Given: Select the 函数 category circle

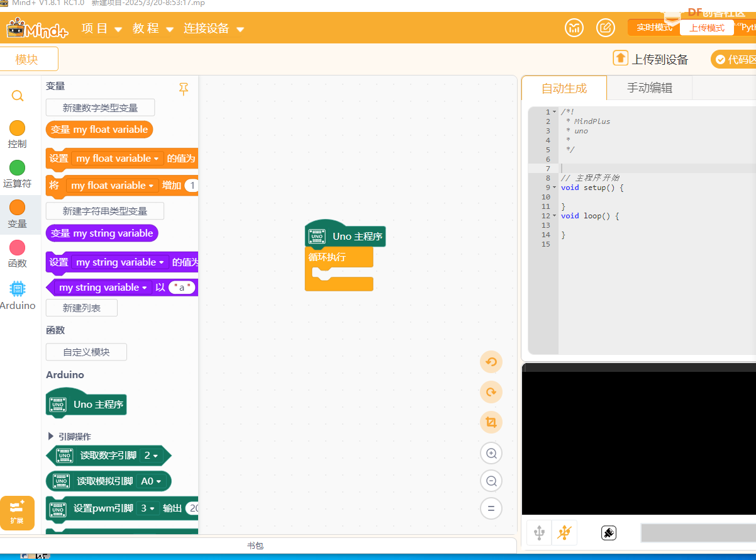Looking at the screenshot, I should tap(18, 247).
